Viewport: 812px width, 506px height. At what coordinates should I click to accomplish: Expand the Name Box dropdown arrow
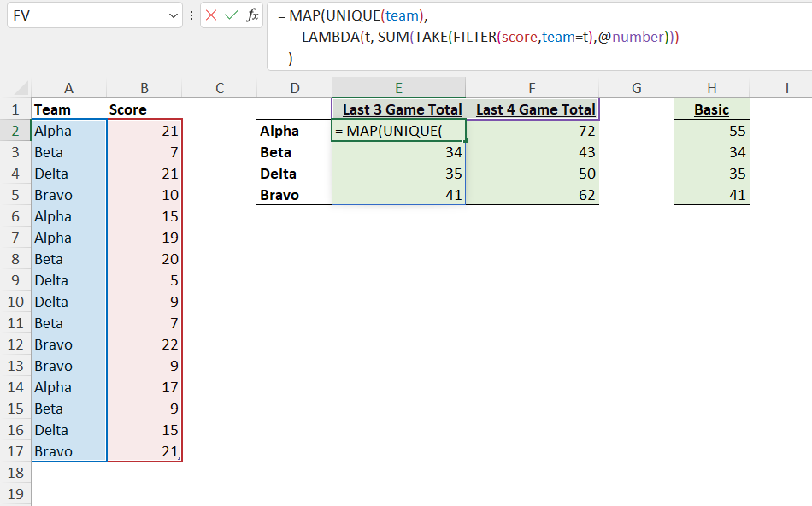174,15
